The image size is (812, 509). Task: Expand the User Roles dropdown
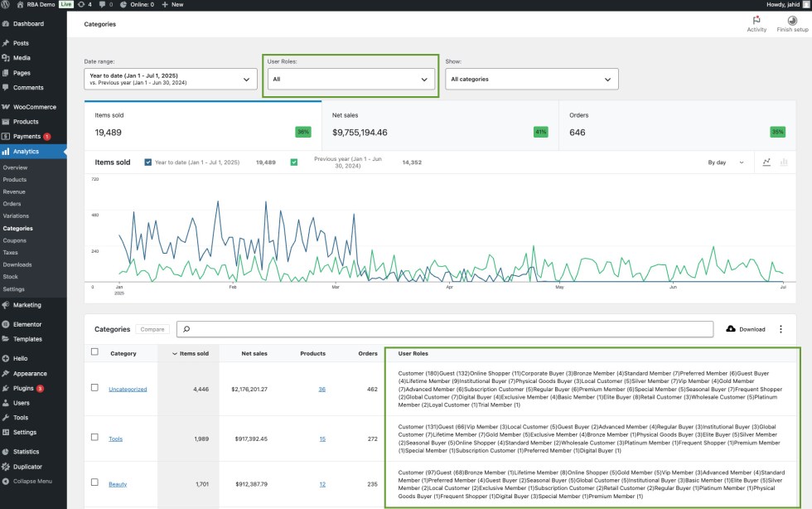coord(350,79)
